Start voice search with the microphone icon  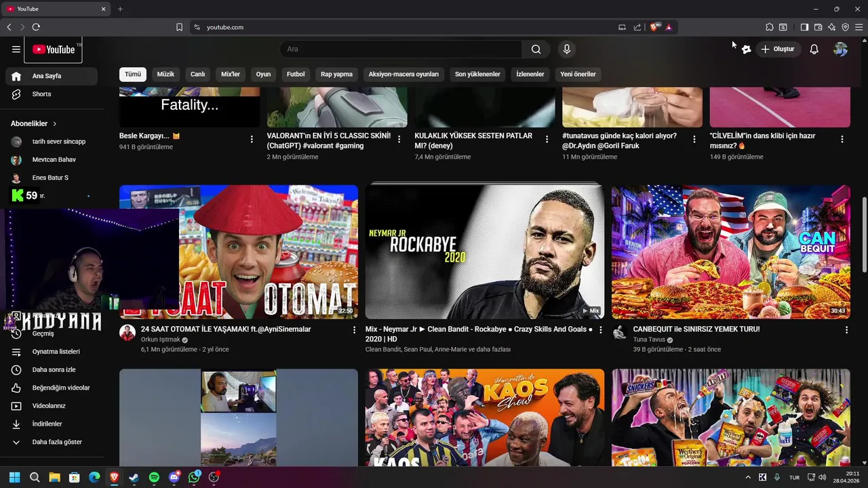click(x=567, y=49)
